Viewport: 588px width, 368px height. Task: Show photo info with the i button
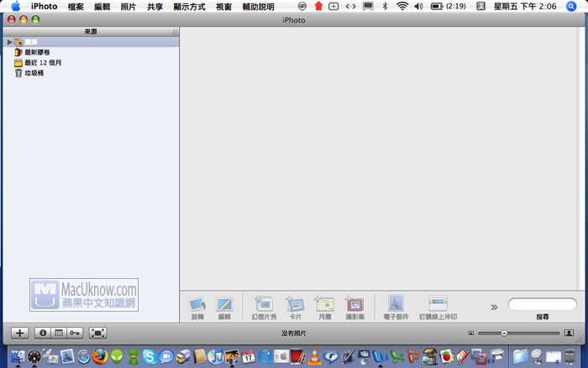pyautogui.click(x=43, y=333)
